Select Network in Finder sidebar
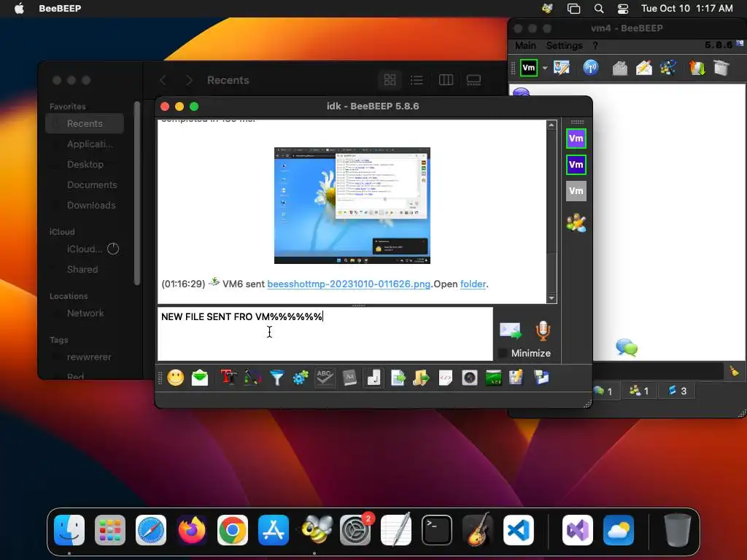Image resolution: width=747 pixels, height=560 pixels. pos(85,314)
